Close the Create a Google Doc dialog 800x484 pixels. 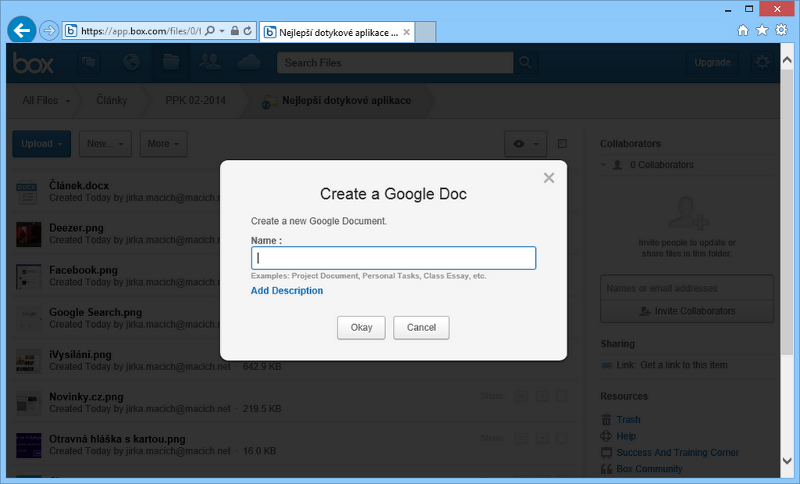[548, 178]
